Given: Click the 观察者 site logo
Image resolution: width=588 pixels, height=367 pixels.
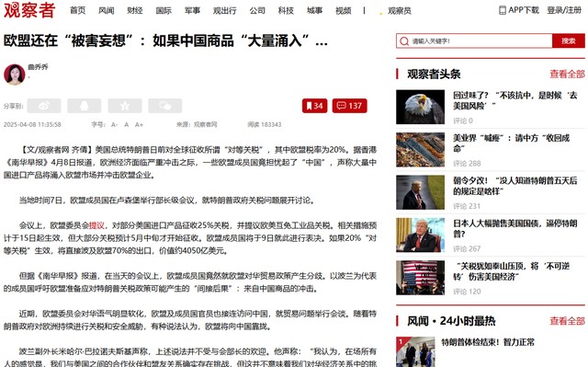Looking at the screenshot, I should [x=29, y=10].
